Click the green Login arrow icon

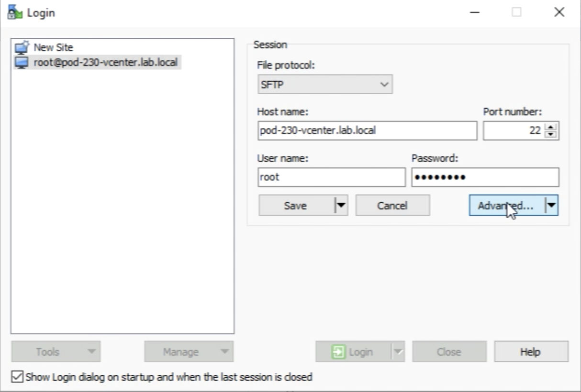tap(338, 352)
